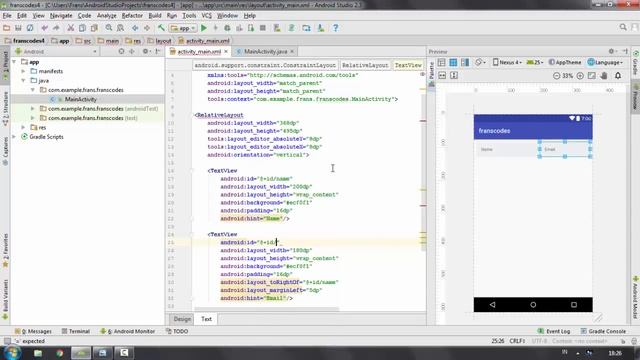Open the Build menu

[155, 16]
